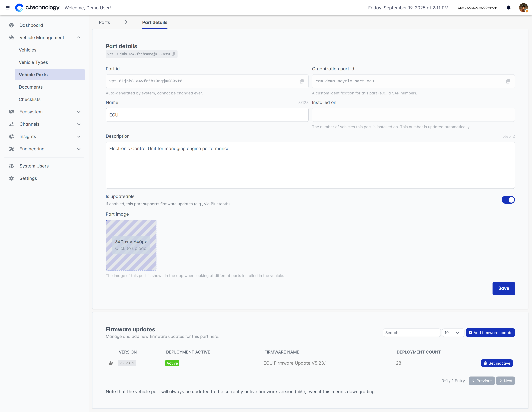Click Add firmware update button

[490, 332]
